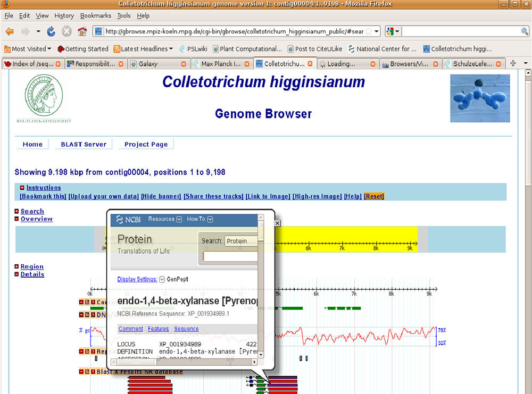Image resolution: width=532 pixels, height=394 pixels.
Task: Click the [Reset] link
Action: 374,196
